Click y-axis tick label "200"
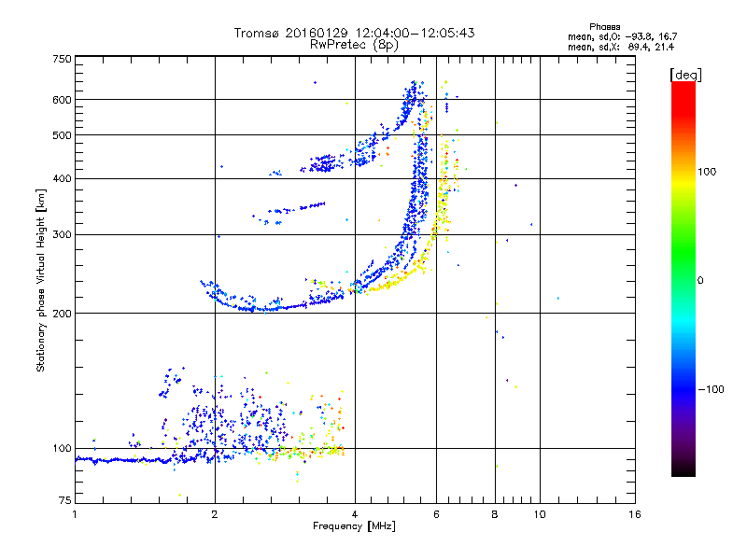 click(x=63, y=314)
